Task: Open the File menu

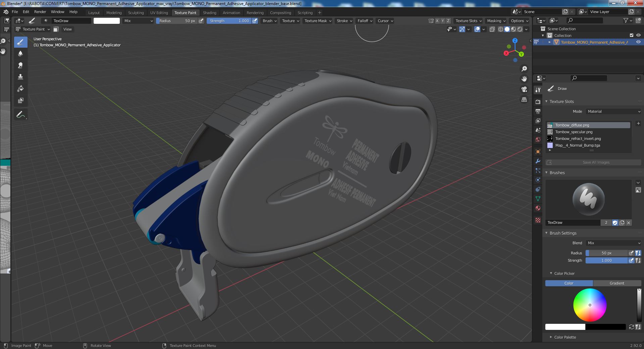Action: click(x=15, y=12)
